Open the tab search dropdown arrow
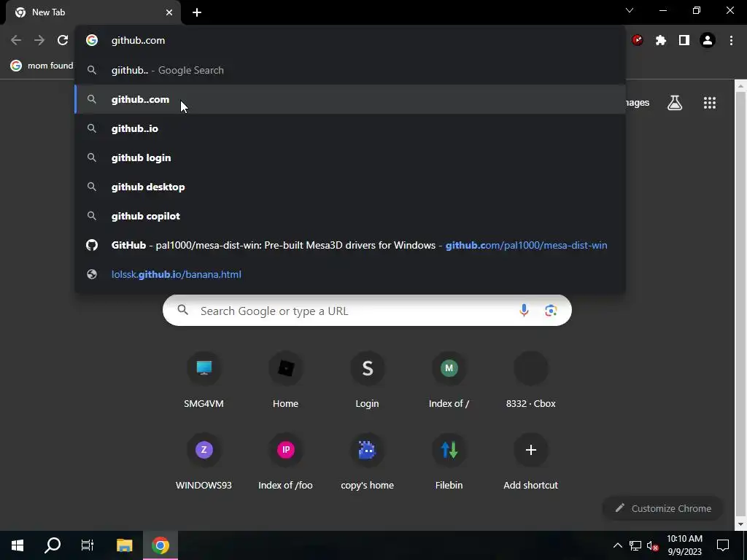 click(630, 10)
